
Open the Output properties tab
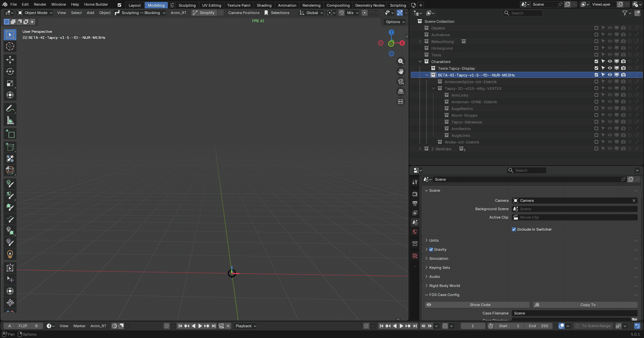pos(415,203)
